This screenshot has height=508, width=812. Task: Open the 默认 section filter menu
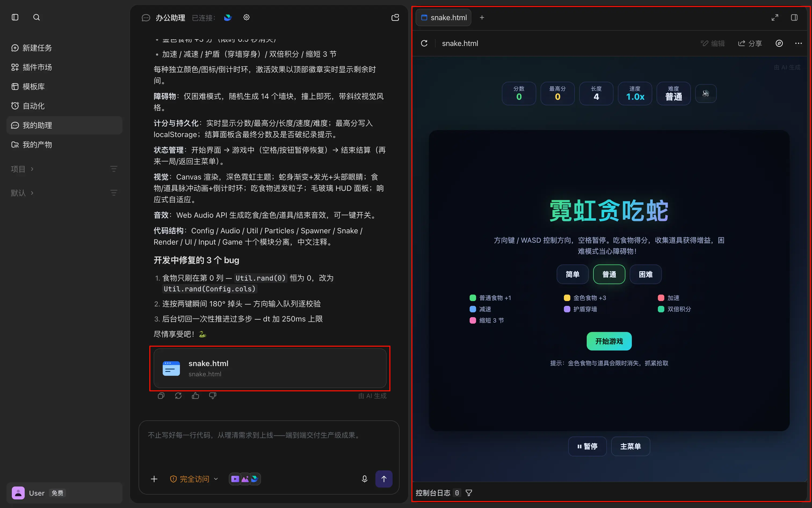pos(114,193)
